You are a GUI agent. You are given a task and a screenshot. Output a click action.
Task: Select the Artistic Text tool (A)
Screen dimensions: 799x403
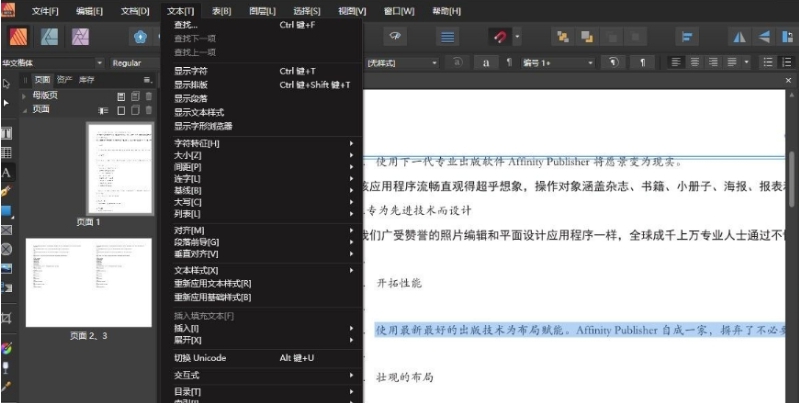6,171
